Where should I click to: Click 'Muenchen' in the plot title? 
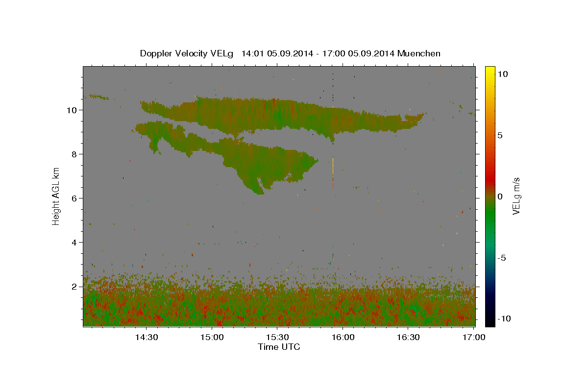coord(419,53)
